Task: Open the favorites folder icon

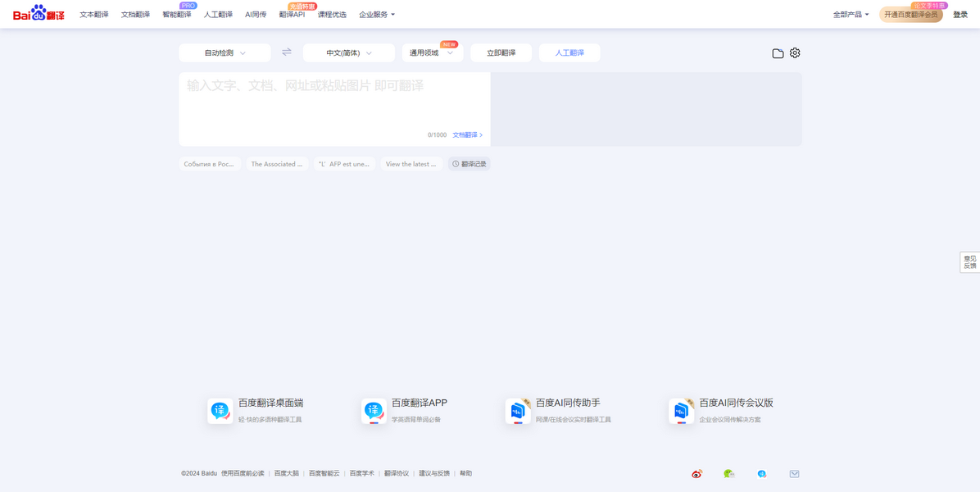Action: (x=778, y=53)
